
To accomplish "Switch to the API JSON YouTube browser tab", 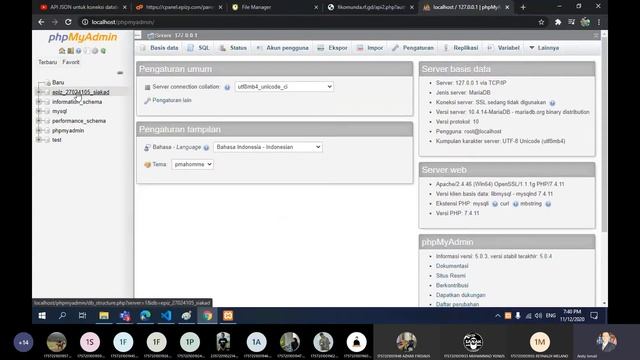I will tap(83, 7).
